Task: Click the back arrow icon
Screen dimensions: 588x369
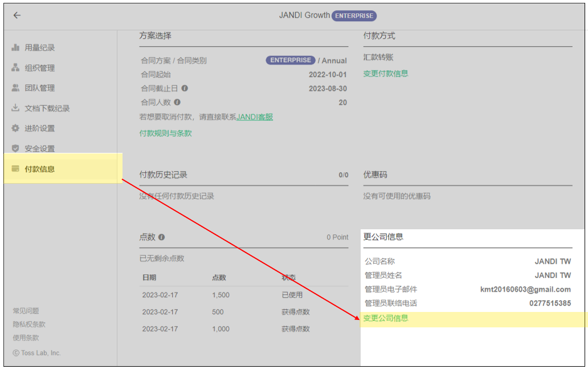Action: coord(17,15)
